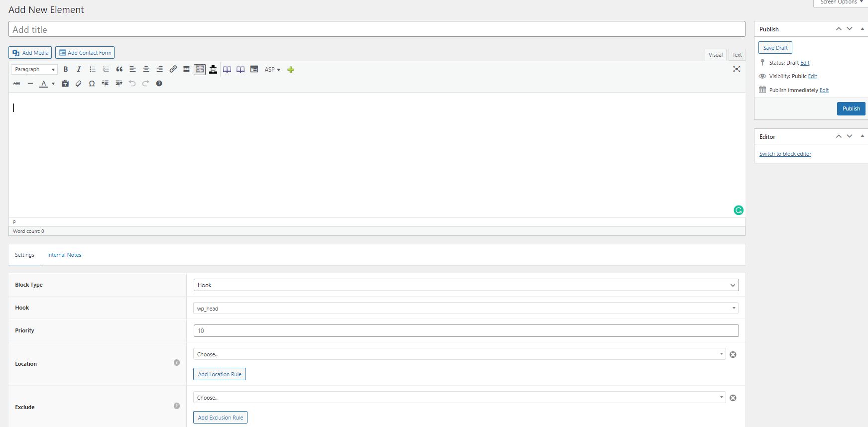Click the Add Contact Form button
The image size is (868, 427).
tap(85, 53)
